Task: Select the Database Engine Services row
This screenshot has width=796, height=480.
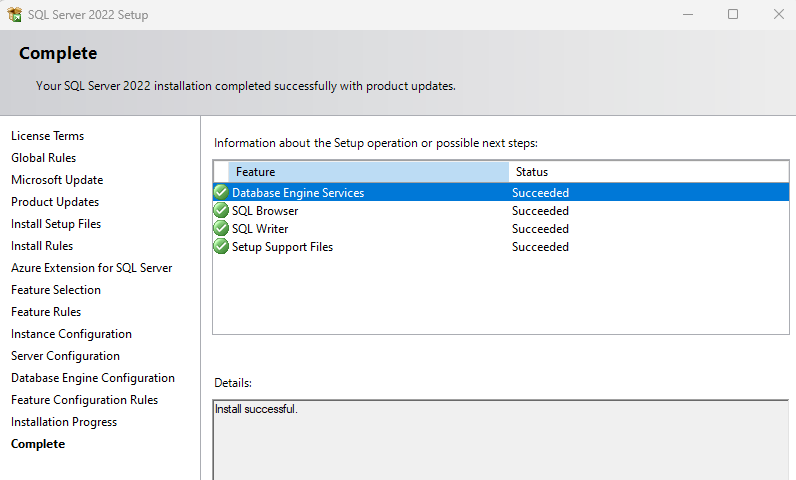Action: pyautogui.click(x=501, y=192)
